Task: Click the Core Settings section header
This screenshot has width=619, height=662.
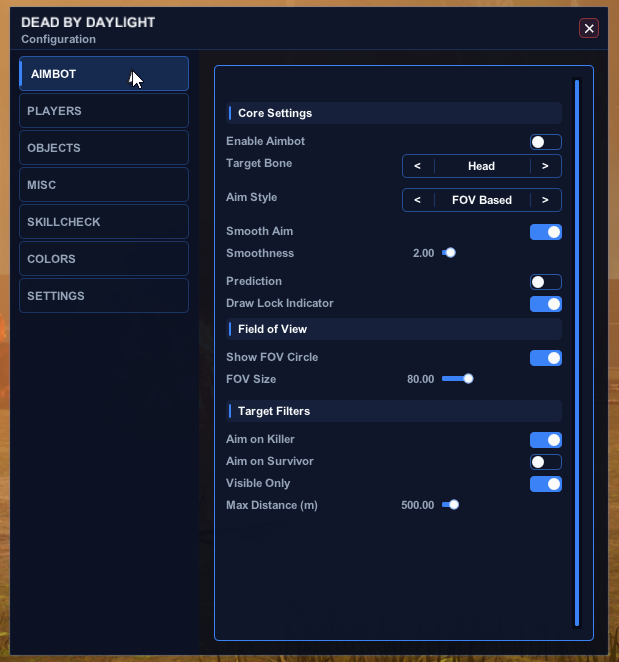Action: coord(394,113)
